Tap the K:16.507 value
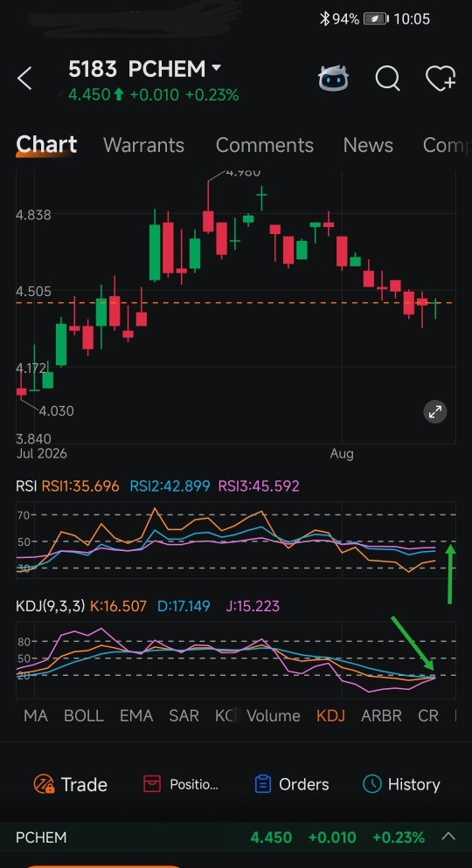Viewport: 472px width, 868px height. point(119,606)
